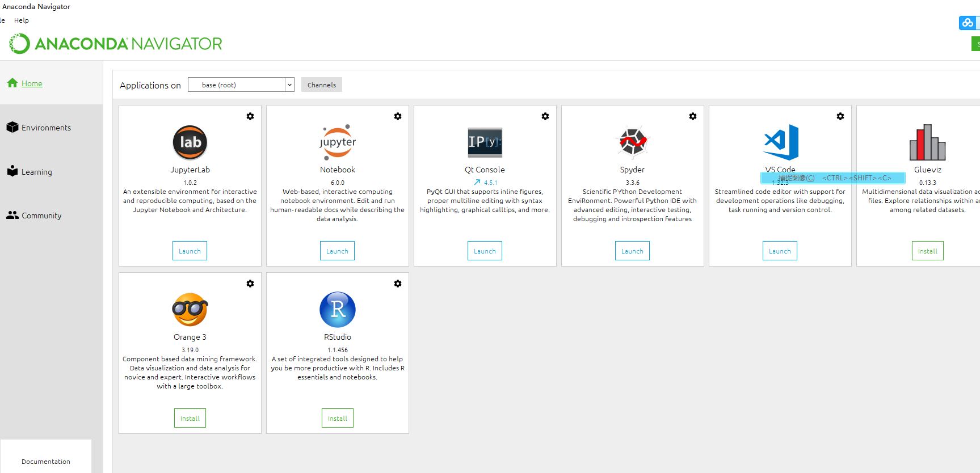This screenshot has height=473, width=980.
Task: Launch Spyder
Action: pos(632,251)
